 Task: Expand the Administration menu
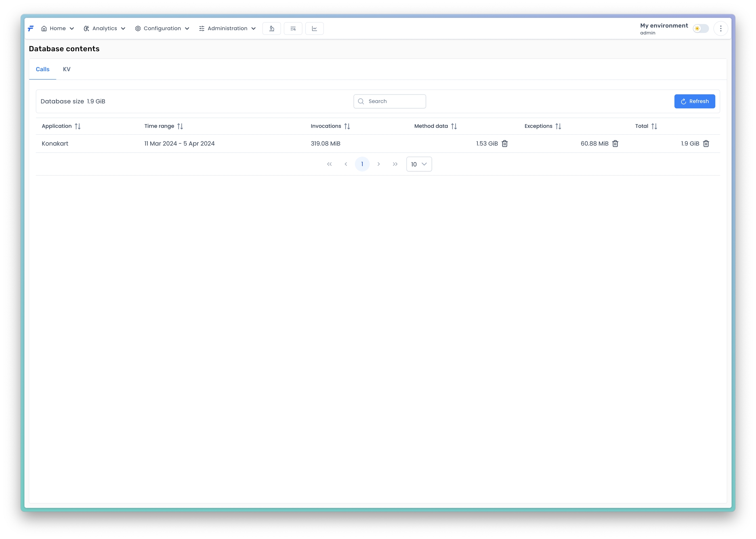(227, 29)
